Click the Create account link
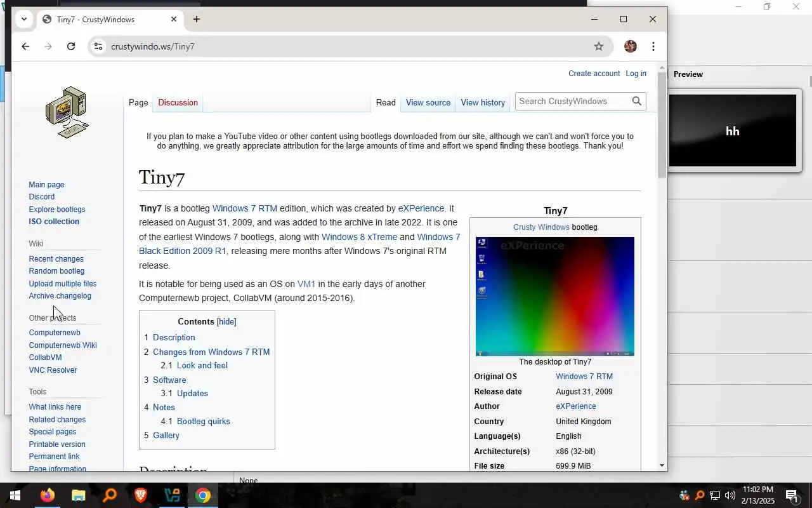The image size is (812, 508). [x=594, y=74]
